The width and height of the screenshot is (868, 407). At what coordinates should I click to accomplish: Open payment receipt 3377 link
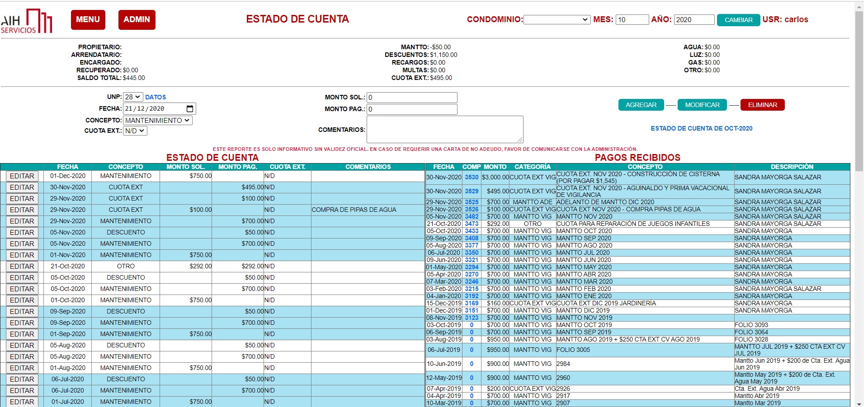pyautogui.click(x=472, y=246)
